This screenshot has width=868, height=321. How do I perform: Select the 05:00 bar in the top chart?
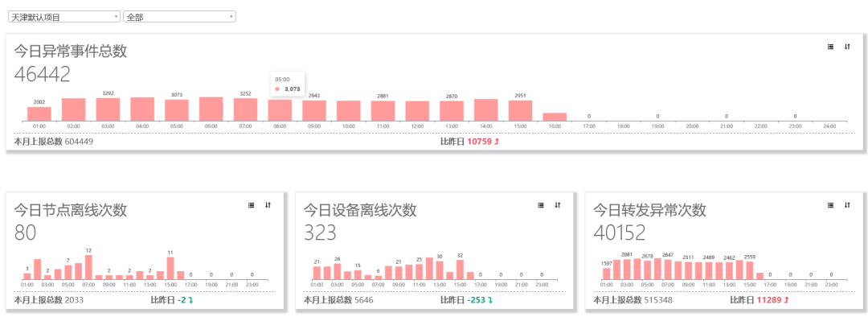pos(177,110)
